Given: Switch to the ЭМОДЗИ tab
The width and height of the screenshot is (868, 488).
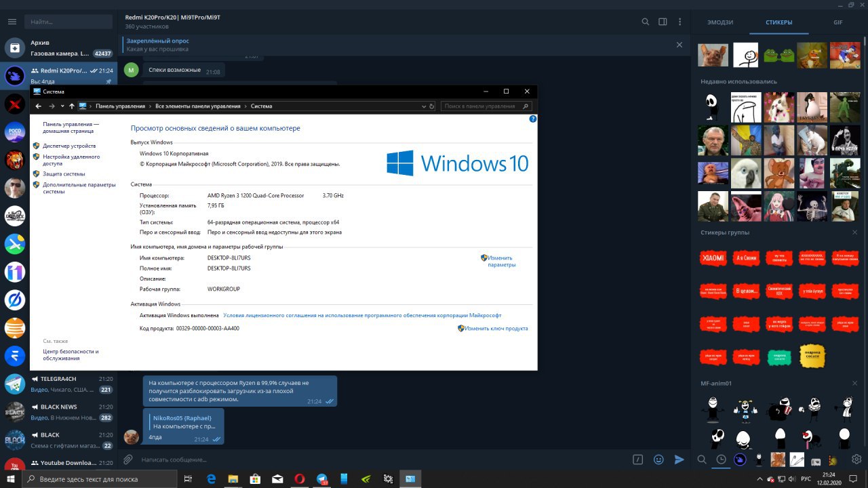Looking at the screenshot, I should (720, 22).
